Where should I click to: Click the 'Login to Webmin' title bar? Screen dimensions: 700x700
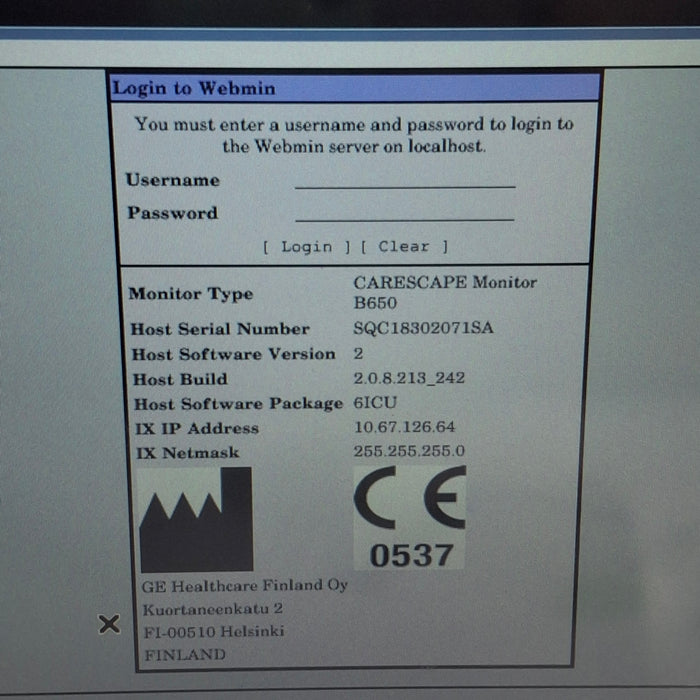(x=355, y=88)
